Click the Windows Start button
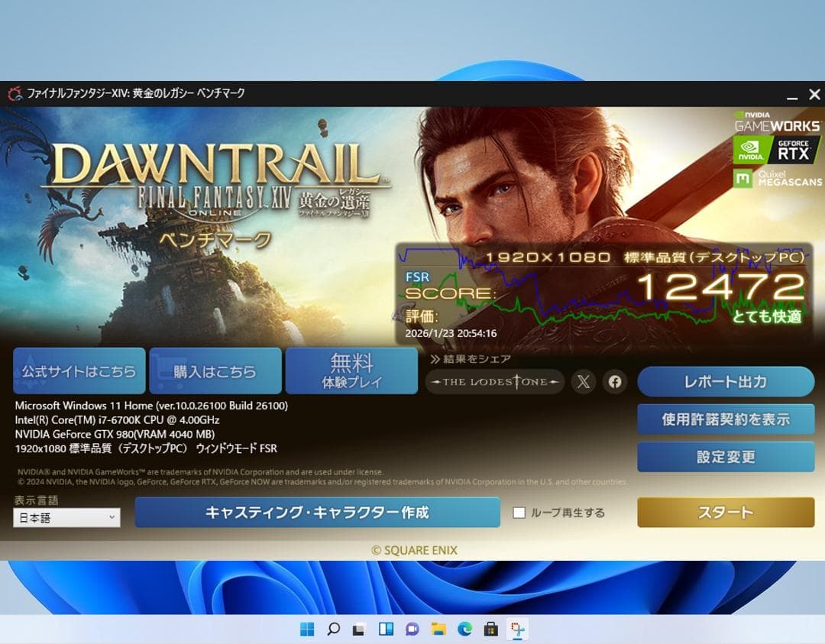The height and width of the screenshot is (644, 825). click(x=307, y=629)
